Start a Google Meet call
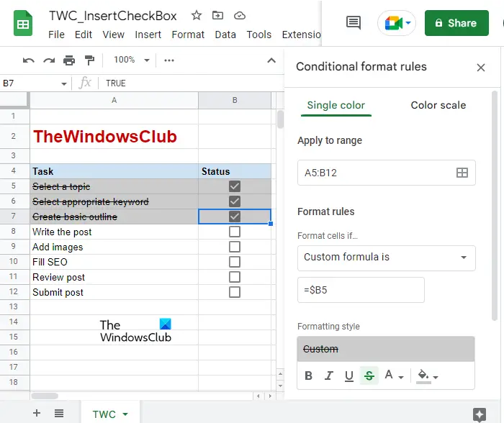504x423 pixels. point(392,23)
